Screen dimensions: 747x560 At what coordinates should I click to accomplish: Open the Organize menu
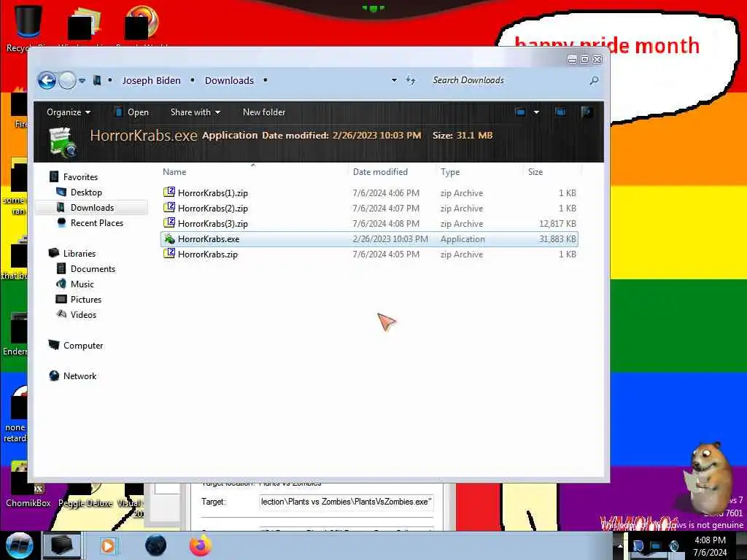[68, 112]
